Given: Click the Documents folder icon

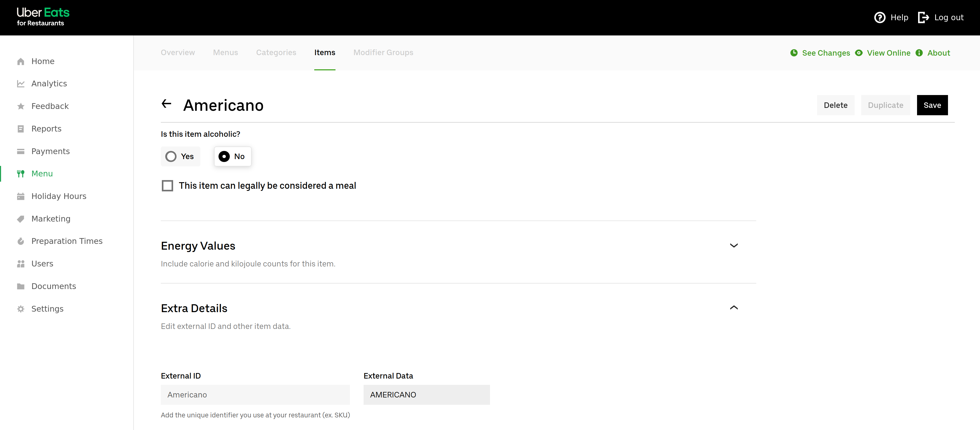Looking at the screenshot, I should click(21, 286).
